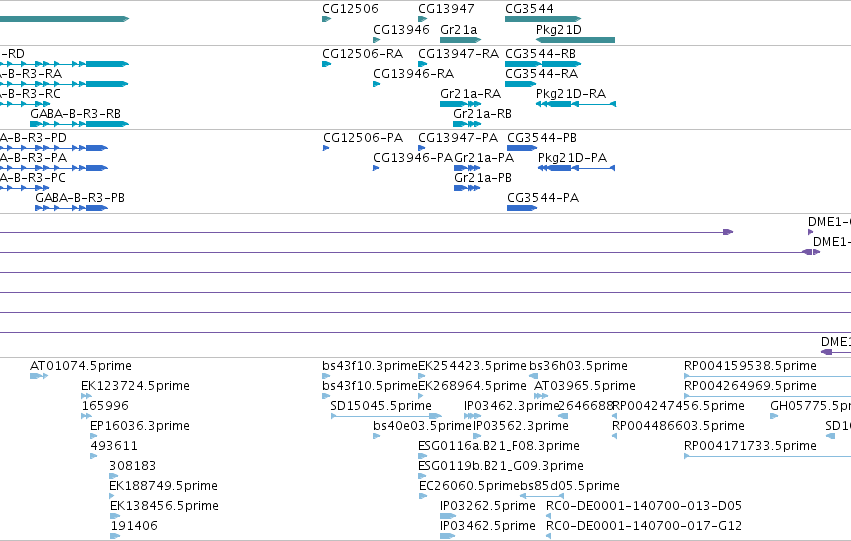851x541 pixels.
Task: Open the EP16036.3prime EST label
Action: pyautogui.click(x=140, y=426)
